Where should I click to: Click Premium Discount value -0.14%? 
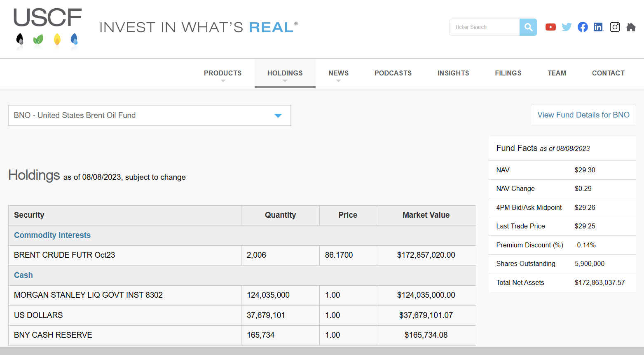[585, 245]
